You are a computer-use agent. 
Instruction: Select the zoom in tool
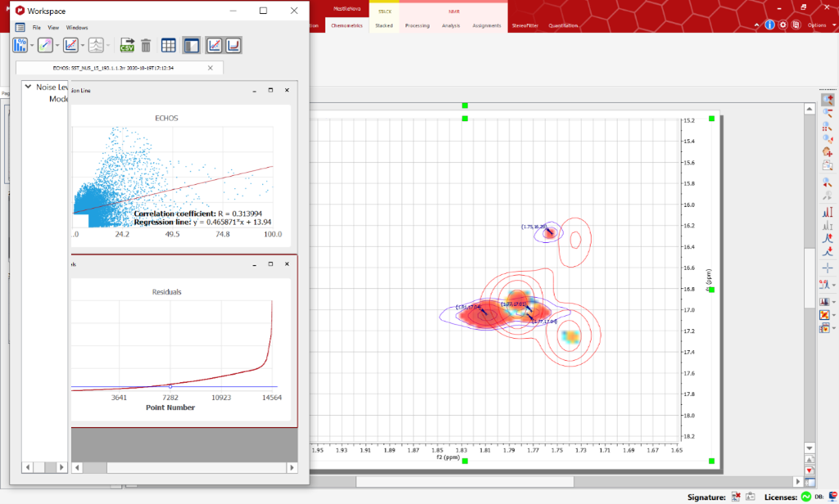point(828,100)
